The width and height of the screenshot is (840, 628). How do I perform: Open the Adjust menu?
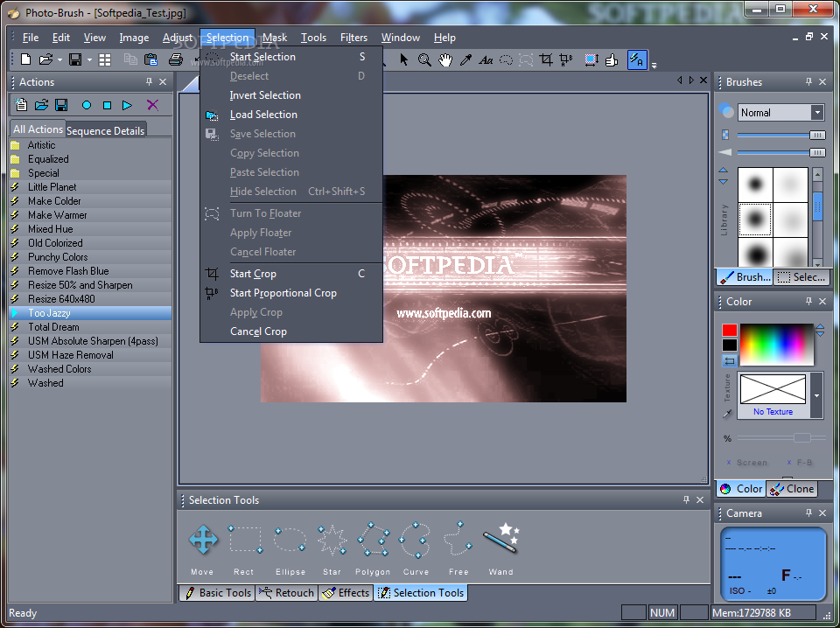178,38
